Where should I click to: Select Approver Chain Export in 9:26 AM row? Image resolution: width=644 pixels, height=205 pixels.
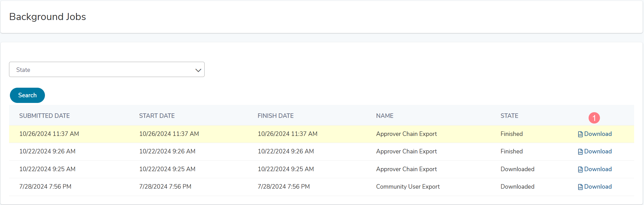click(406, 151)
